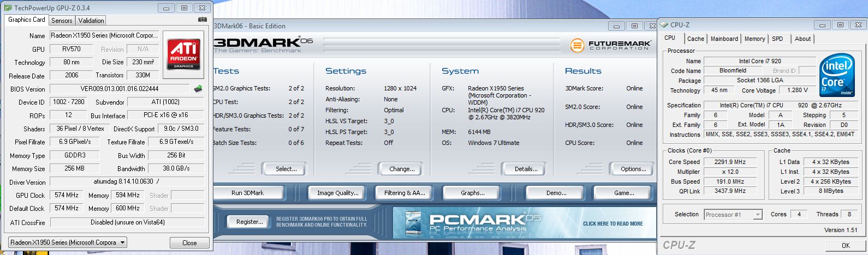The height and width of the screenshot is (255, 868).
Task: Open the Mainboard tab in CPU-Z
Action: (x=724, y=39)
